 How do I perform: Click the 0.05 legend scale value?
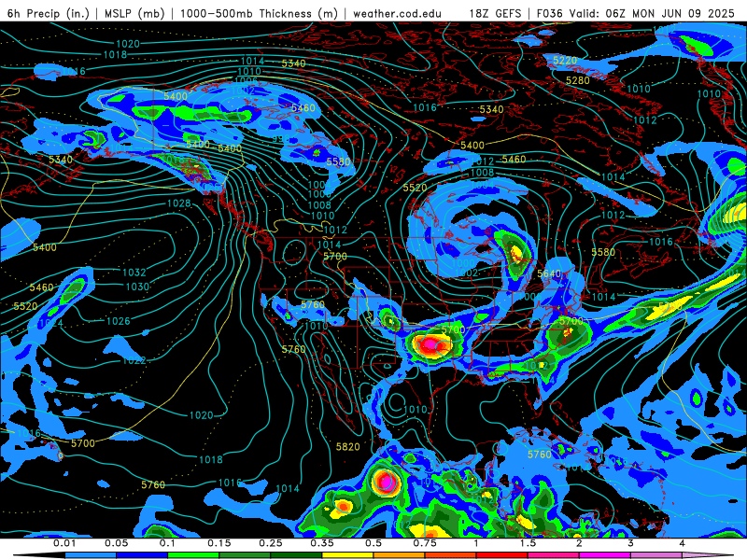(116, 543)
